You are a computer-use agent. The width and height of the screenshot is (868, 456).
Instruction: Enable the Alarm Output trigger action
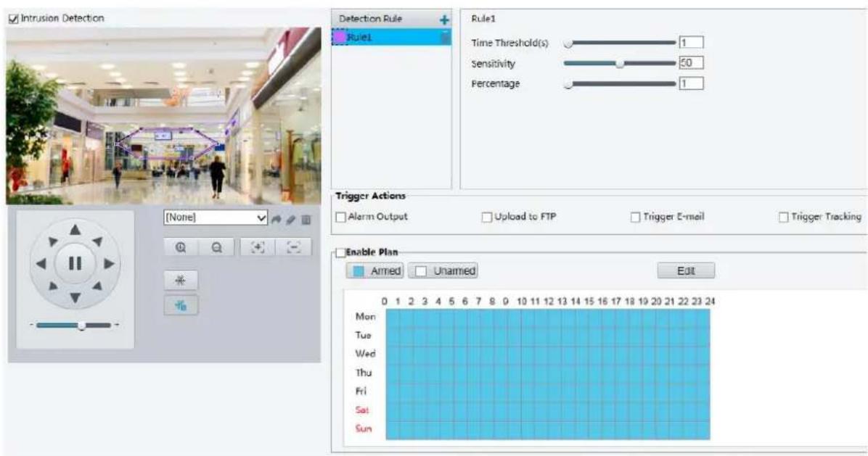(341, 217)
